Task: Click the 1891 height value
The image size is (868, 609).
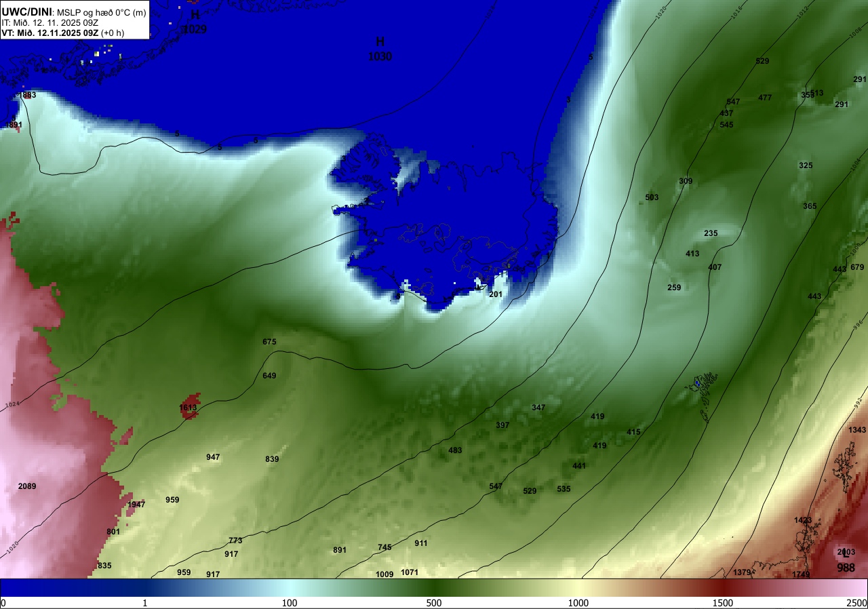Action: click(14, 125)
